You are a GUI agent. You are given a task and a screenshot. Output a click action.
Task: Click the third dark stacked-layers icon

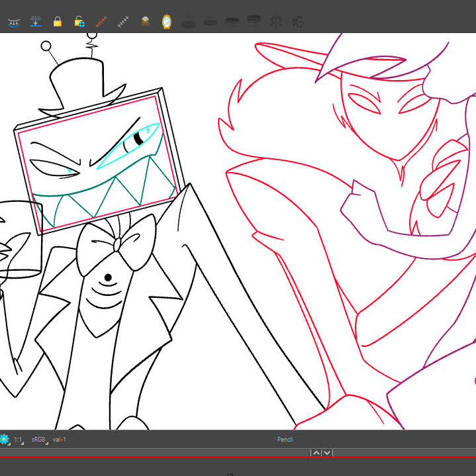pyautogui.click(x=232, y=22)
